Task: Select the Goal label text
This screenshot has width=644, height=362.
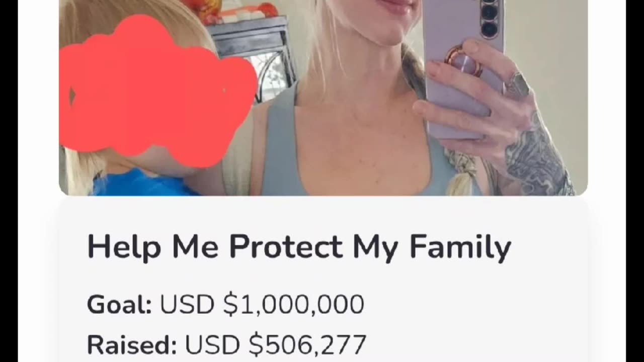Action: coord(119,305)
